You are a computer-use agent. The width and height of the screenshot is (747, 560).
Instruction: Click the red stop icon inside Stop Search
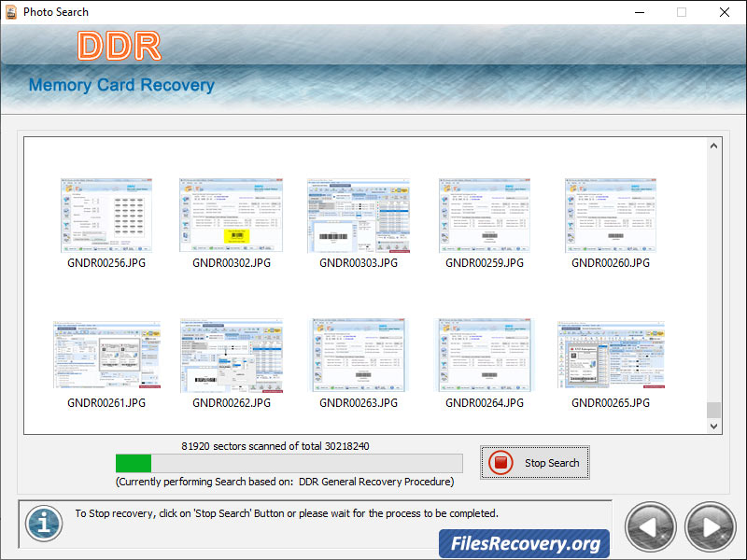click(500, 462)
